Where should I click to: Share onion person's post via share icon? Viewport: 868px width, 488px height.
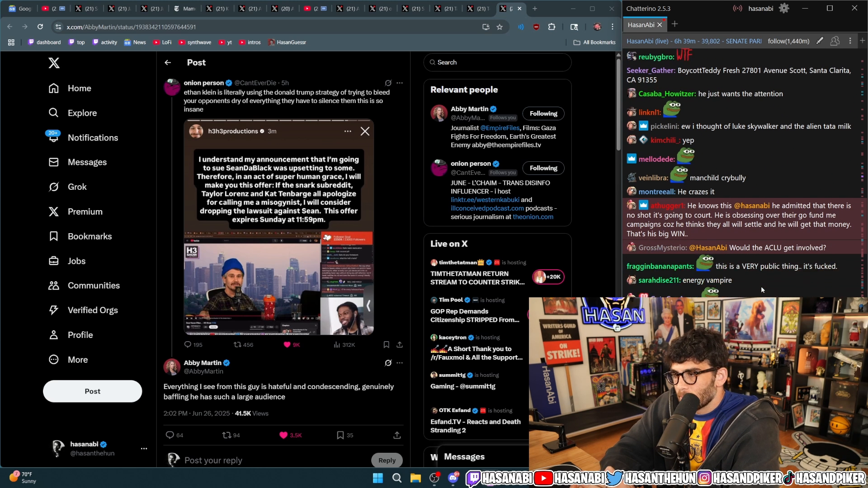[x=400, y=345]
